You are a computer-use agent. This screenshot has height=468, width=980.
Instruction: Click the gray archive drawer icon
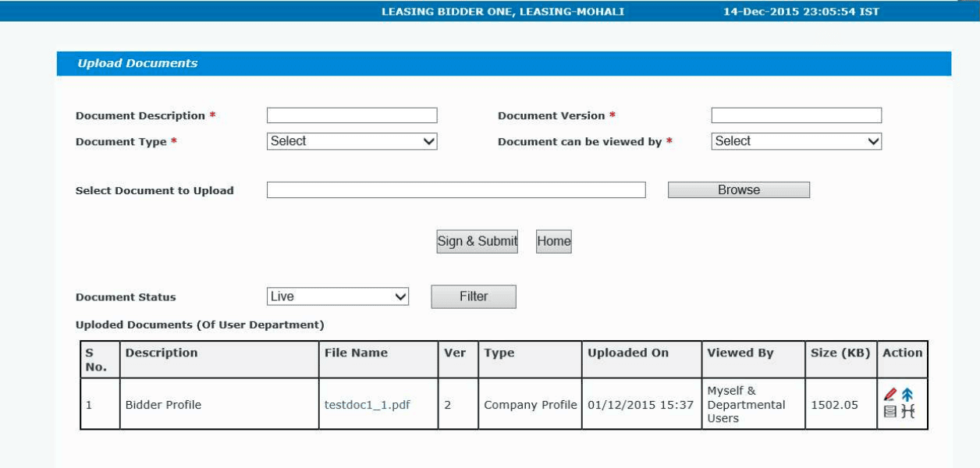click(x=890, y=412)
